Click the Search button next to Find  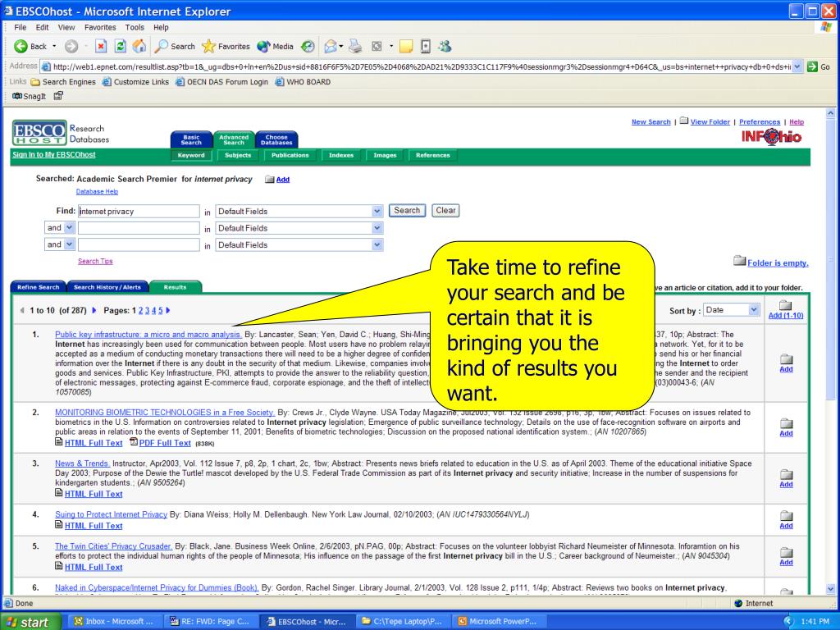coord(407,211)
